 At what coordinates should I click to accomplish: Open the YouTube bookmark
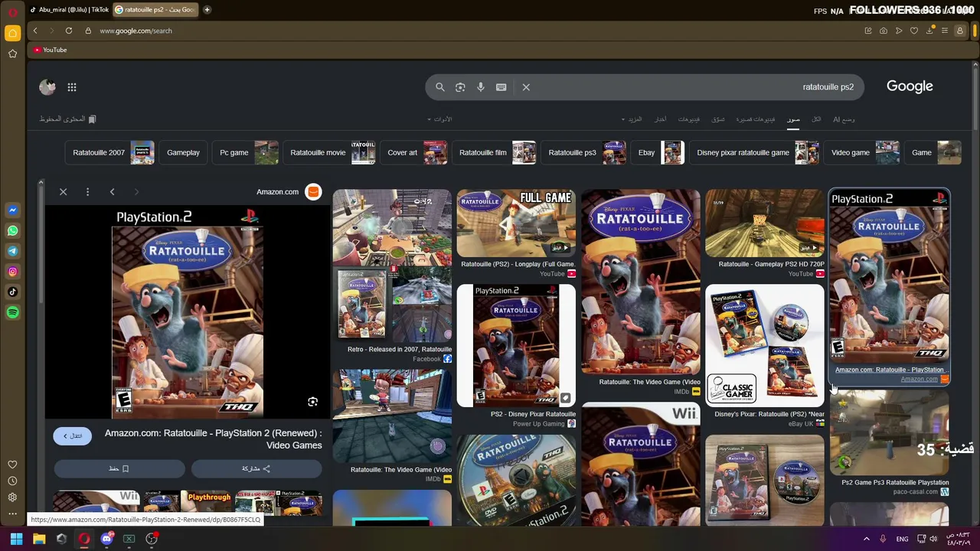tap(51, 50)
